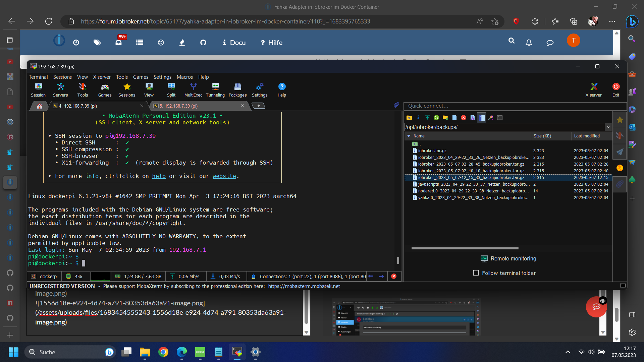The width and height of the screenshot is (644, 362).
Task: Open mobaxterm.mobatek.net link
Action: pyautogui.click(x=304, y=286)
